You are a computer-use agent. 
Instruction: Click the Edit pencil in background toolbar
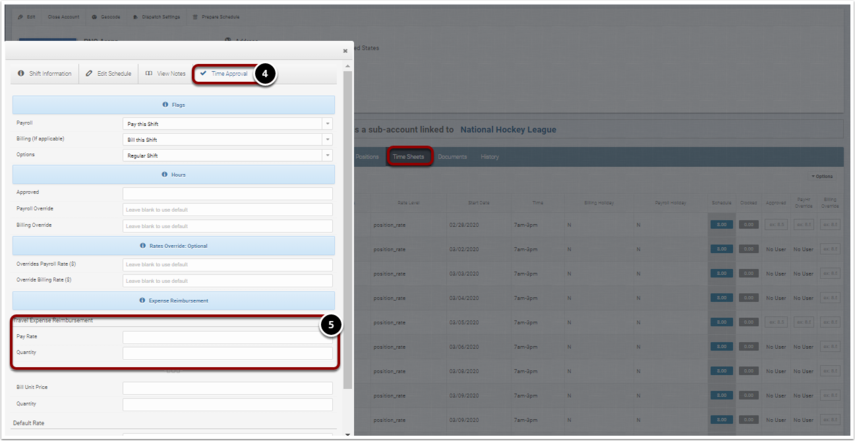tap(21, 17)
